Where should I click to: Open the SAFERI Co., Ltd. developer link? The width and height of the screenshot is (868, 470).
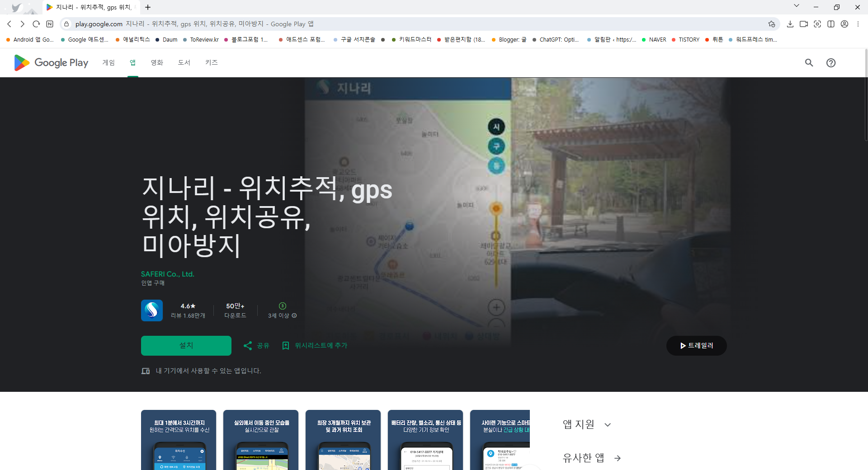tap(168, 274)
